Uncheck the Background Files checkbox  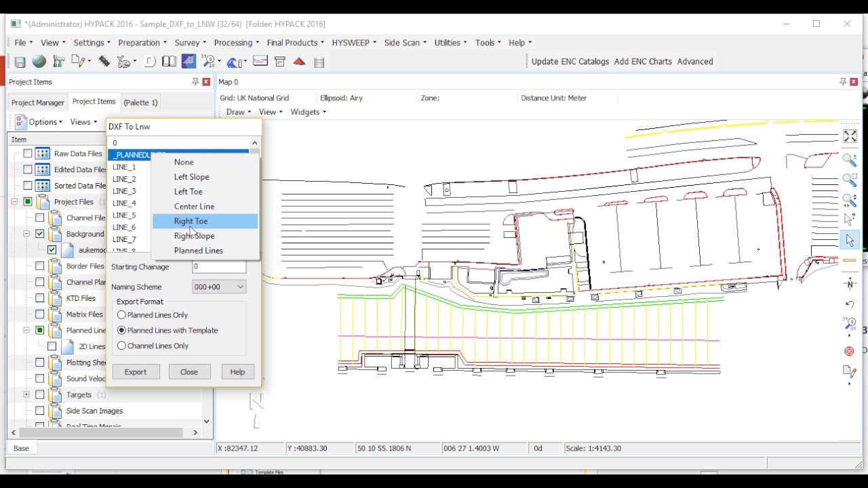[40, 234]
